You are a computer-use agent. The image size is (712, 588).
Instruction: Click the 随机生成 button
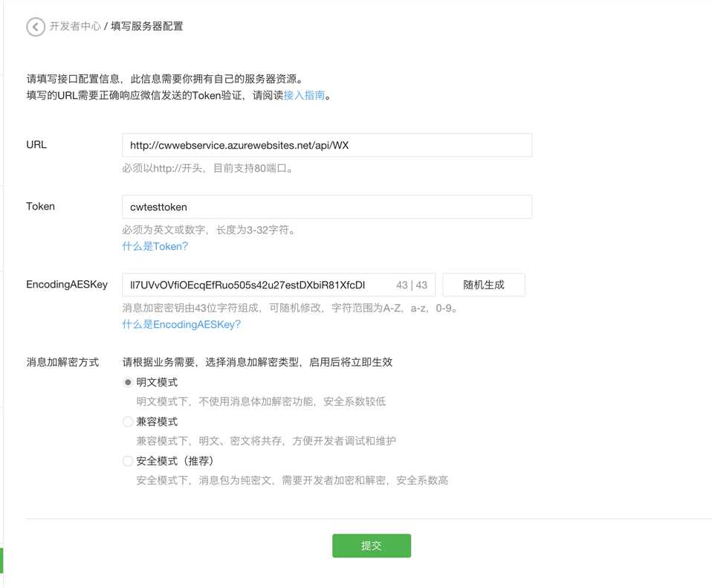pos(484,285)
